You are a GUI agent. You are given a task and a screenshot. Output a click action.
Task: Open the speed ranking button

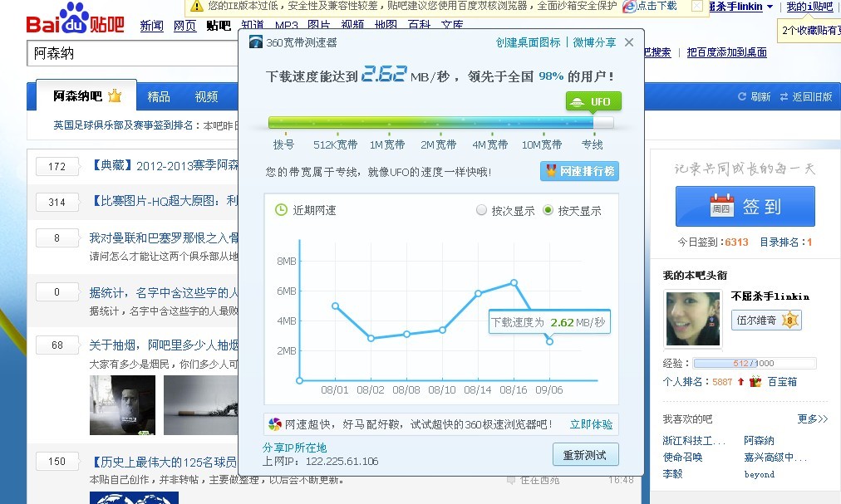[579, 171]
